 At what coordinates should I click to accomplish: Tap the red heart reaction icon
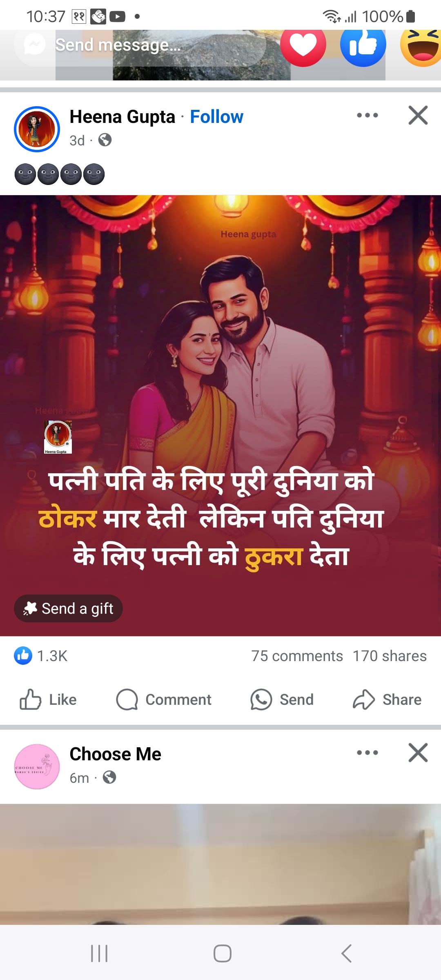(303, 46)
